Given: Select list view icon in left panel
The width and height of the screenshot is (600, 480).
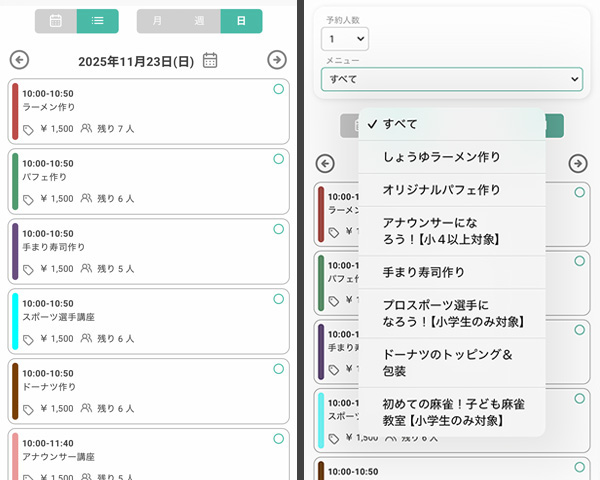Looking at the screenshot, I should click(97, 21).
